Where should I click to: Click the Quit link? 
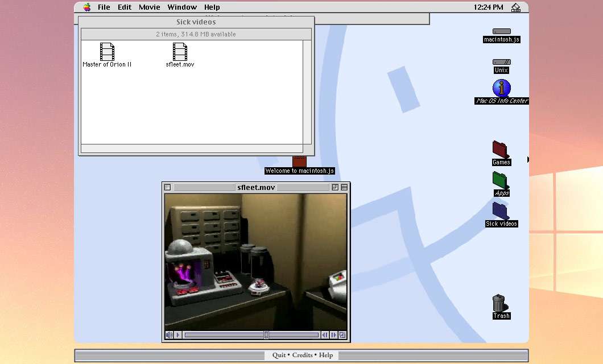click(279, 355)
